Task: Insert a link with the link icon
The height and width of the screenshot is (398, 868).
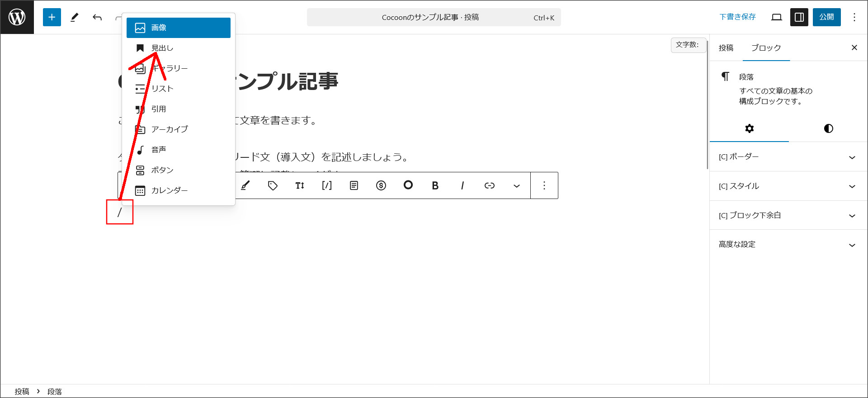Action: point(490,185)
